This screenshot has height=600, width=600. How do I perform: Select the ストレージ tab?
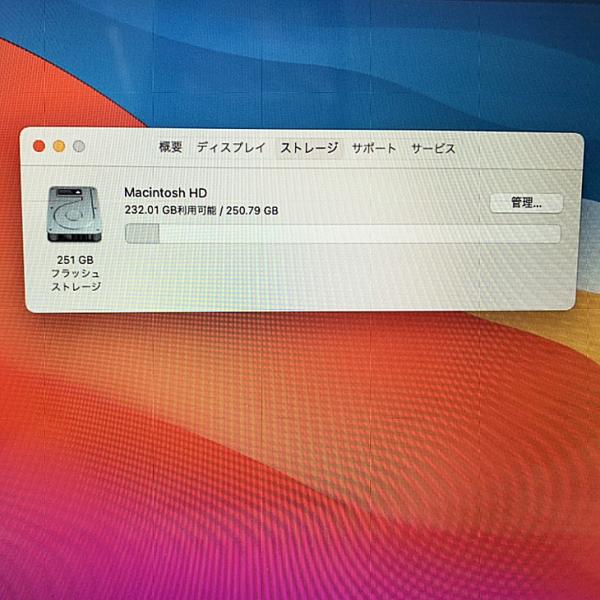coord(309,148)
